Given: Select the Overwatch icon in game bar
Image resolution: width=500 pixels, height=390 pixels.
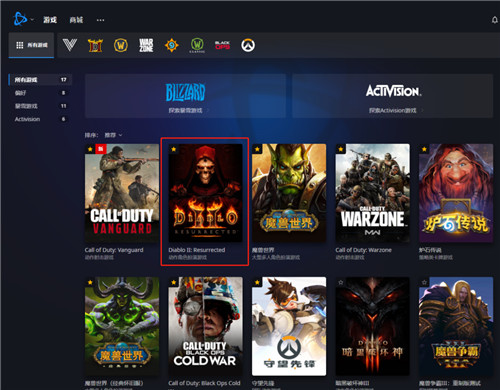Looking at the screenshot, I should (248, 45).
